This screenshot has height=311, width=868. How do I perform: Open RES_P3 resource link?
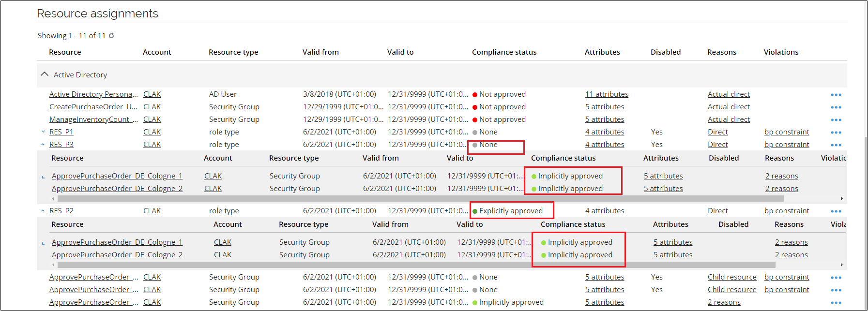pos(61,145)
